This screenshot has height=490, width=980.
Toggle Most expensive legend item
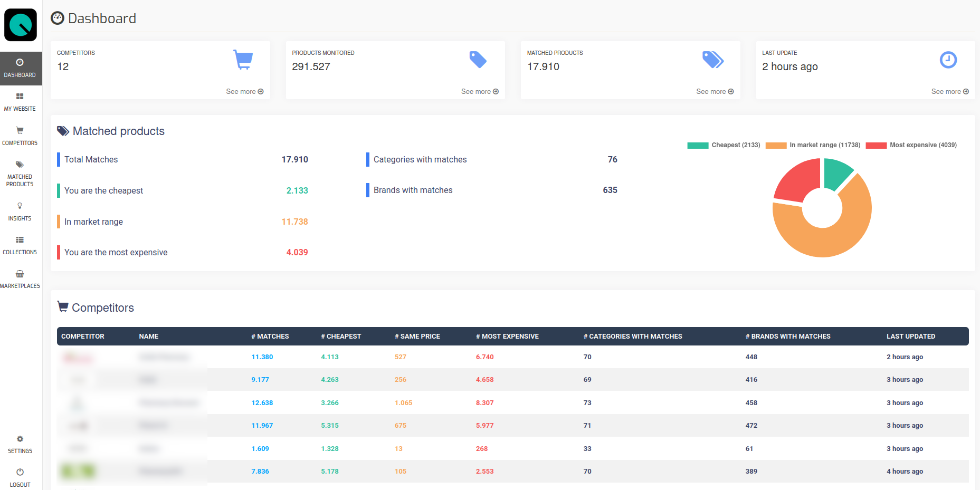tap(911, 145)
